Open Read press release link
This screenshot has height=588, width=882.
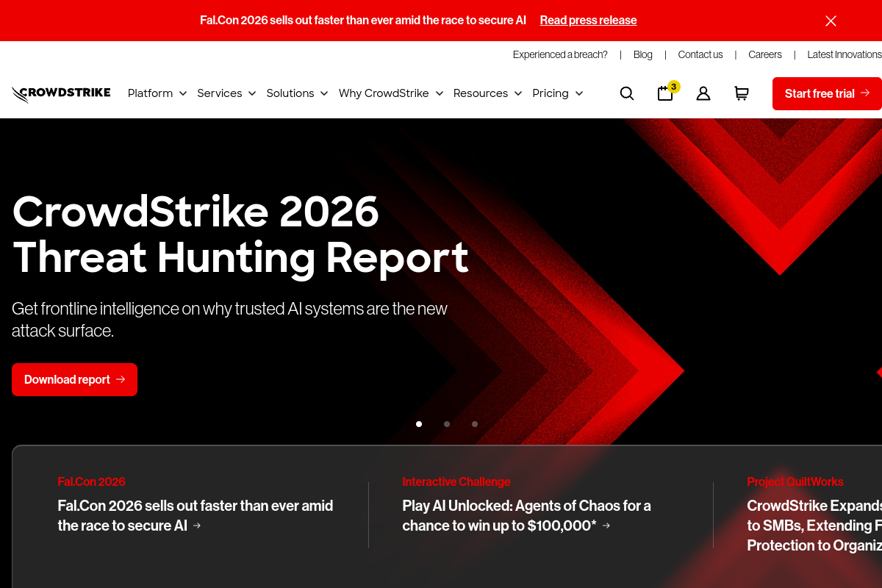pos(588,21)
